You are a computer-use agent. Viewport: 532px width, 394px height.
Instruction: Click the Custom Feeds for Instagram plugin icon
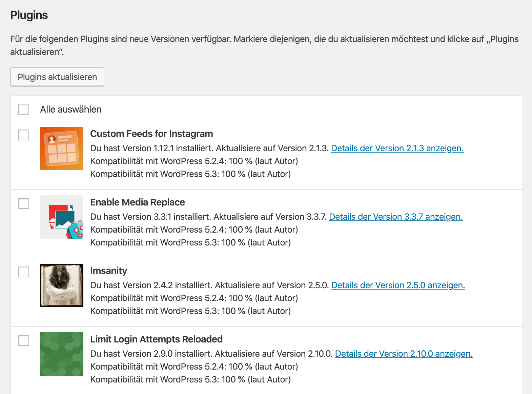pos(62,149)
